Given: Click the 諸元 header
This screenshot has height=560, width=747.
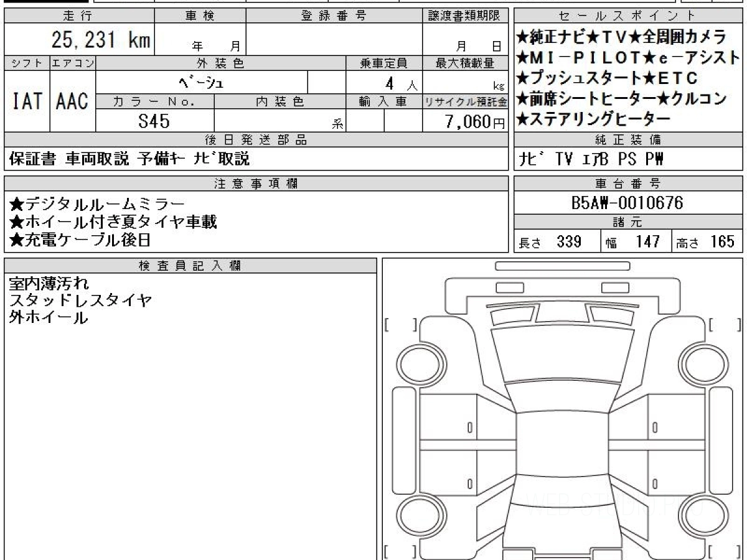Looking at the screenshot, I should (x=629, y=222).
